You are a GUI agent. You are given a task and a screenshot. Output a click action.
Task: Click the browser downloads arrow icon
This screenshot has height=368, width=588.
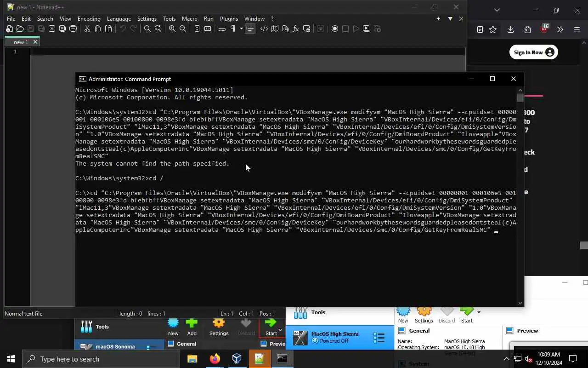coord(510,29)
